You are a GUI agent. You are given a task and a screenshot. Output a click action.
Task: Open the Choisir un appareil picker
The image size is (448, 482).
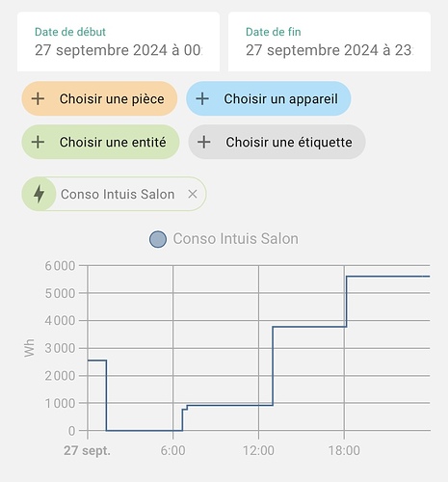click(x=269, y=98)
